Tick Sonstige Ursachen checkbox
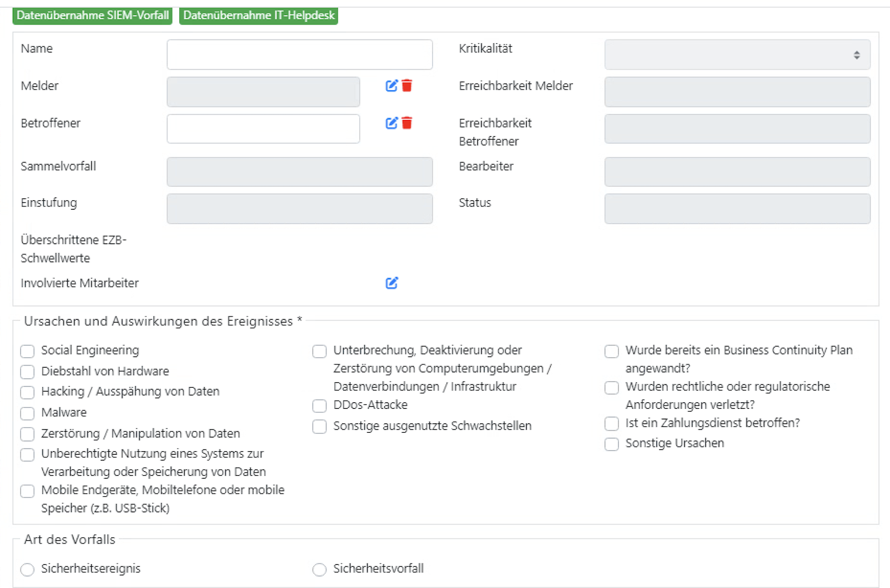890x588 pixels. pos(612,444)
